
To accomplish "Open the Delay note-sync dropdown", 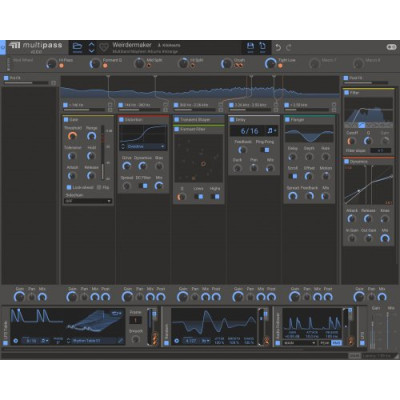I will pyautogui.click(x=272, y=131).
